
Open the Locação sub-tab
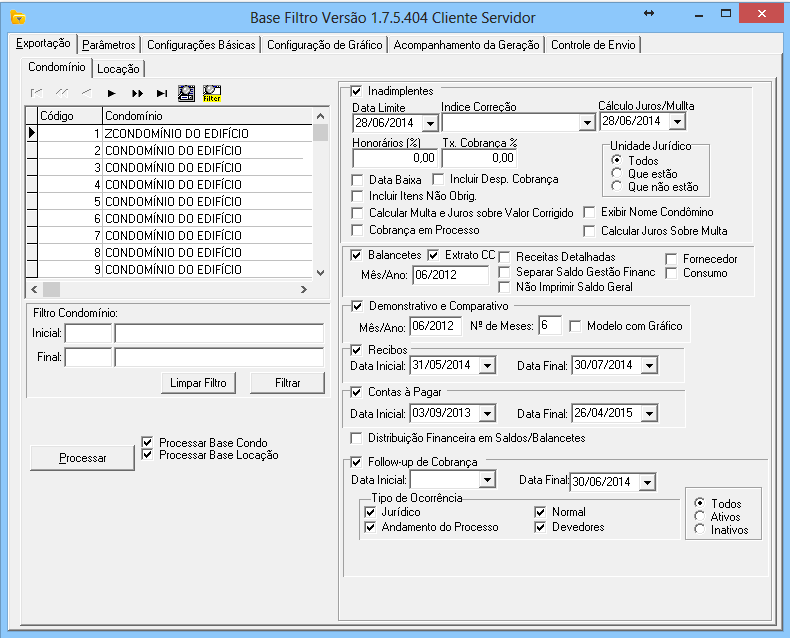pyautogui.click(x=119, y=69)
